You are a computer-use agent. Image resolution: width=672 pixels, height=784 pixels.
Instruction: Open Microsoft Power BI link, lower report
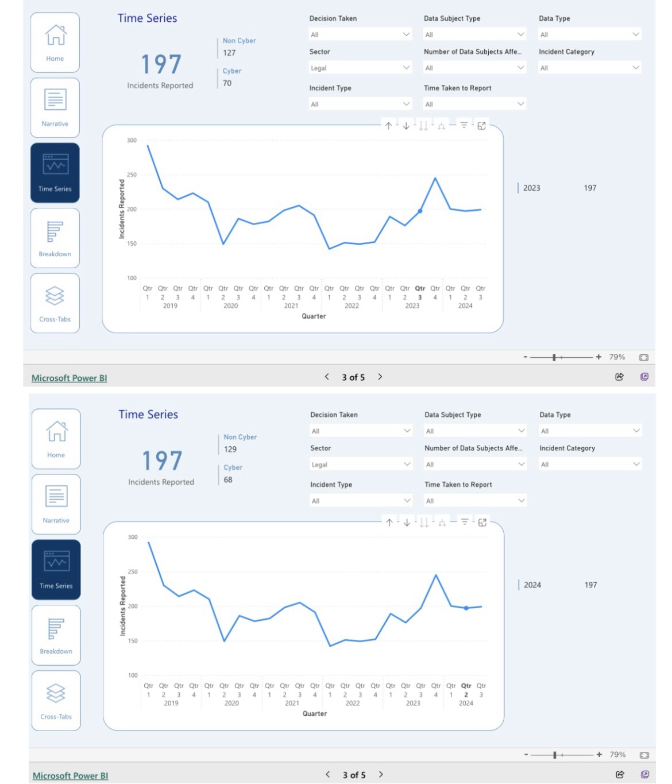[70, 775]
